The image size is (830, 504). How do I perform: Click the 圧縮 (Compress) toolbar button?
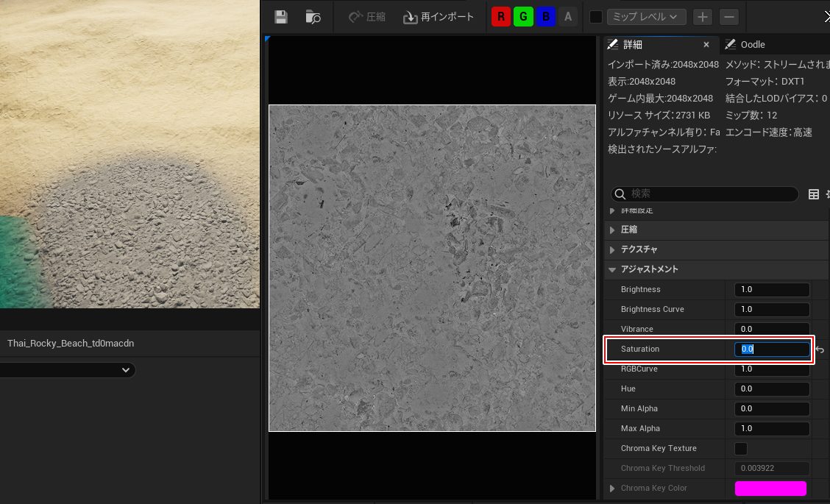point(366,17)
